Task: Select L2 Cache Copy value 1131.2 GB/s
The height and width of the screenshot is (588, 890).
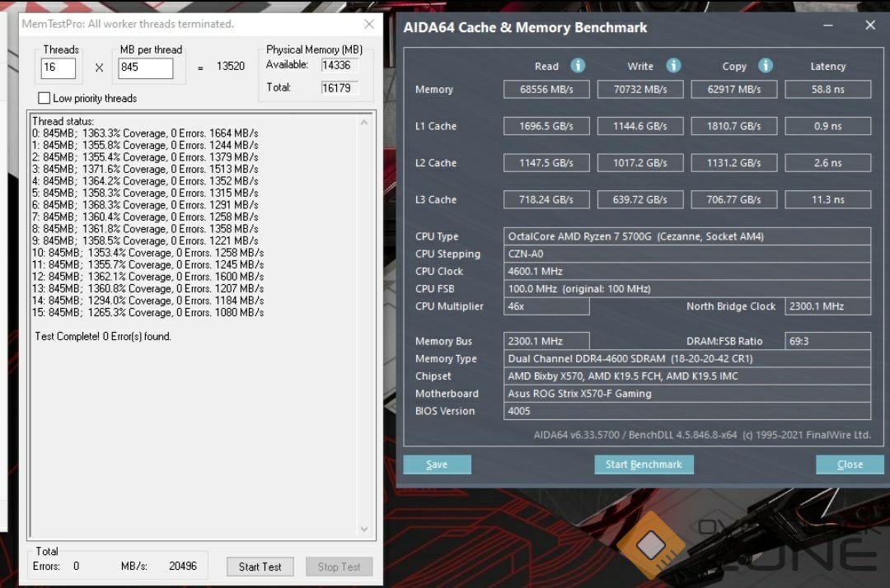Action: (734, 163)
